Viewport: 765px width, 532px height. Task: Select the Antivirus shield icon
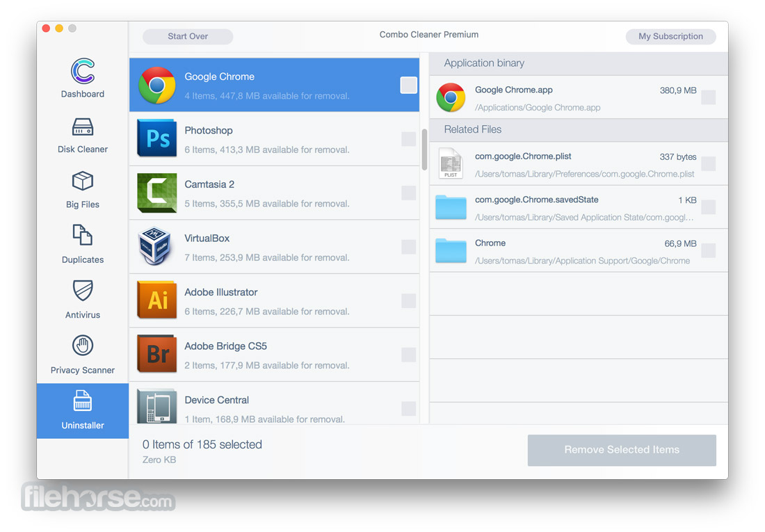(x=83, y=291)
